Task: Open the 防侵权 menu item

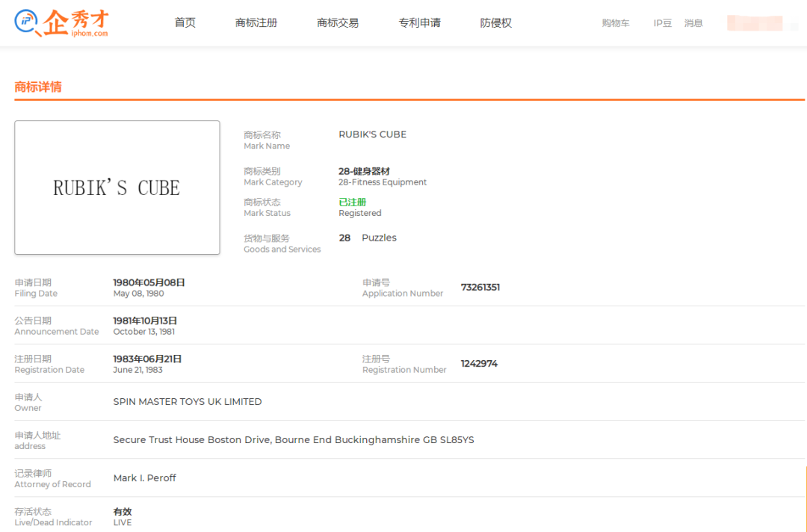Action: click(x=495, y=22)
